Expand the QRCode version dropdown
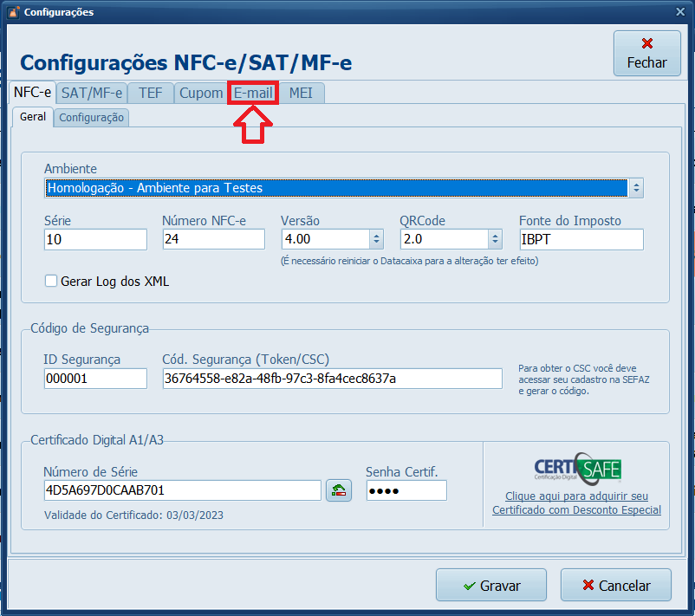695x616 pixels. pos(495,239)
